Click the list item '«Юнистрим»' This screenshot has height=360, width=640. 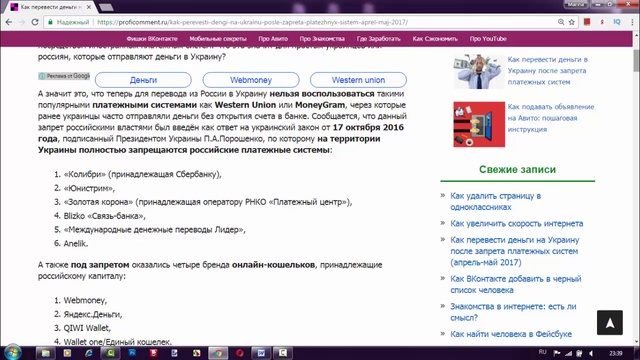[89, 188]
